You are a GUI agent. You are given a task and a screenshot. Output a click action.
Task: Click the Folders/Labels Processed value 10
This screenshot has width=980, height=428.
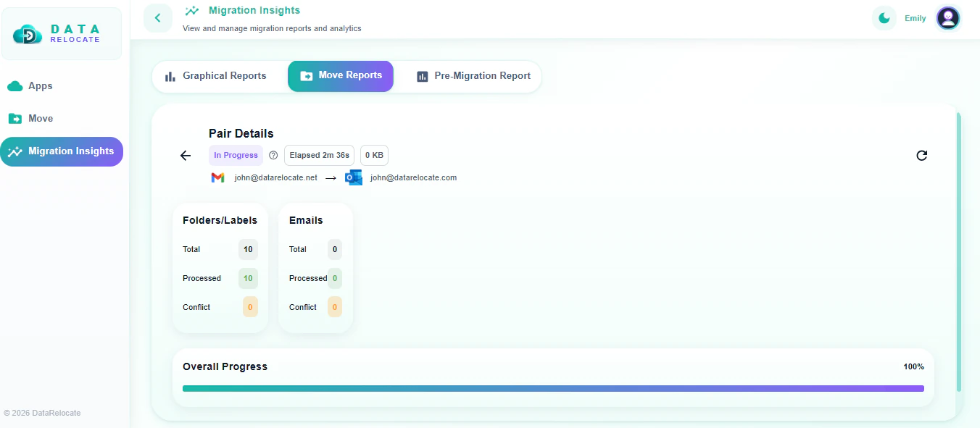248,279
